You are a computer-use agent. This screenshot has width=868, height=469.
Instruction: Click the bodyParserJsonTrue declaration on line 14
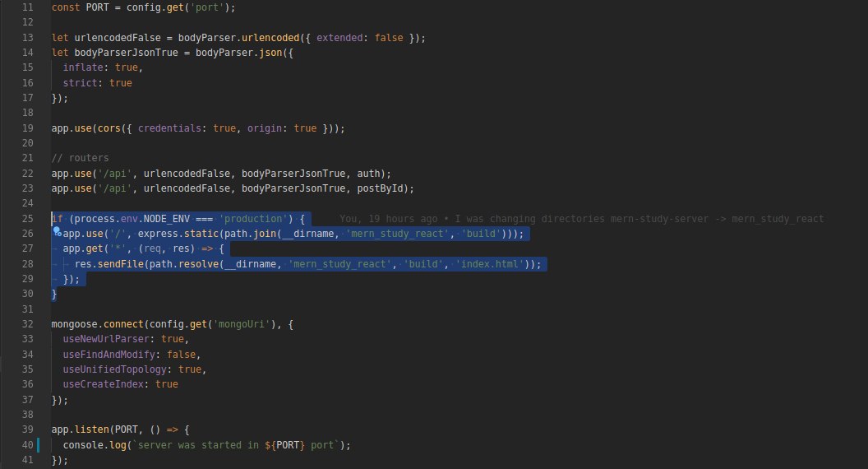(x=127, y=53)
